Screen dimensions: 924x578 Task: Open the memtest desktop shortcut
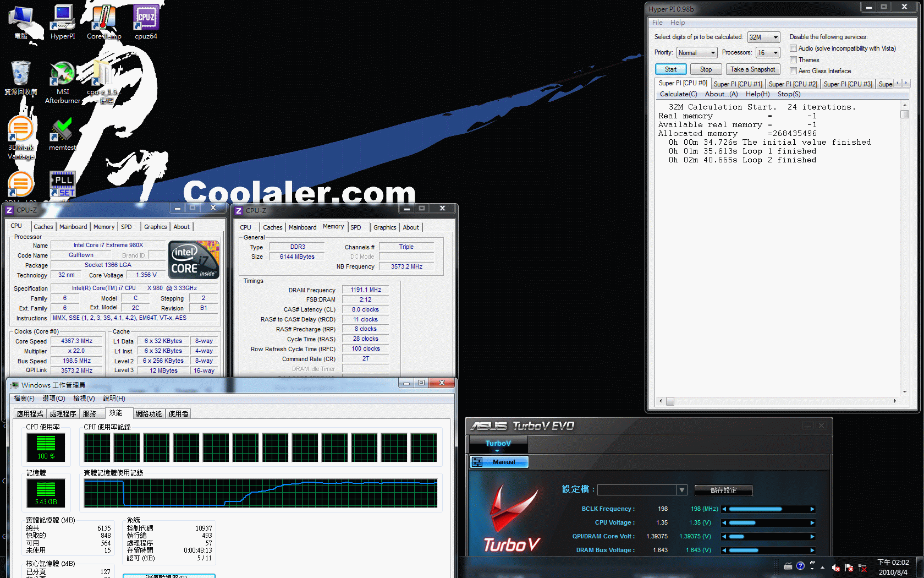coord(62,134)
